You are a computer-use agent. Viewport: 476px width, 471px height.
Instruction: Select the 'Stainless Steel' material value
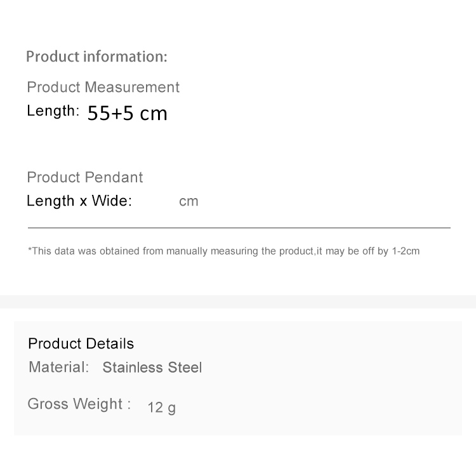[152, 368]
